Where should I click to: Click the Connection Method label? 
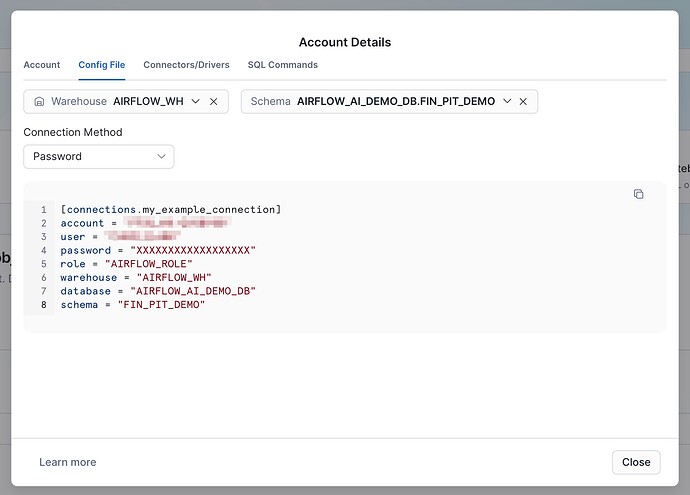73,132
